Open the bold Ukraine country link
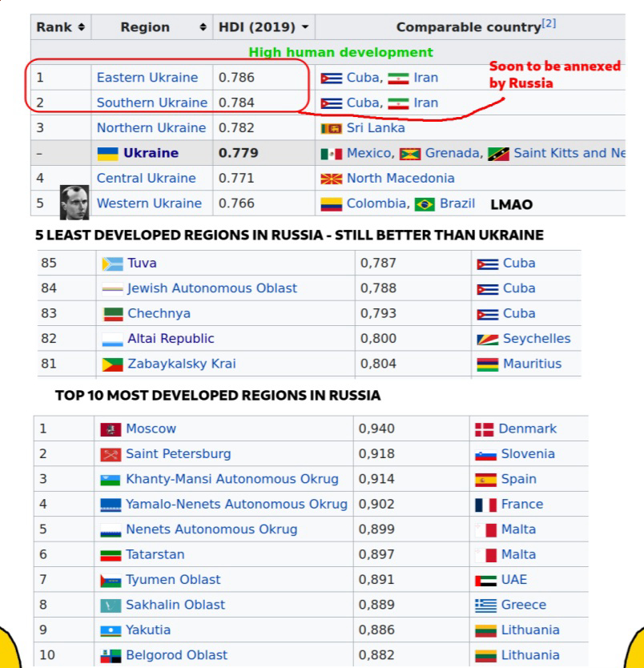 click(x=151, y=153)
